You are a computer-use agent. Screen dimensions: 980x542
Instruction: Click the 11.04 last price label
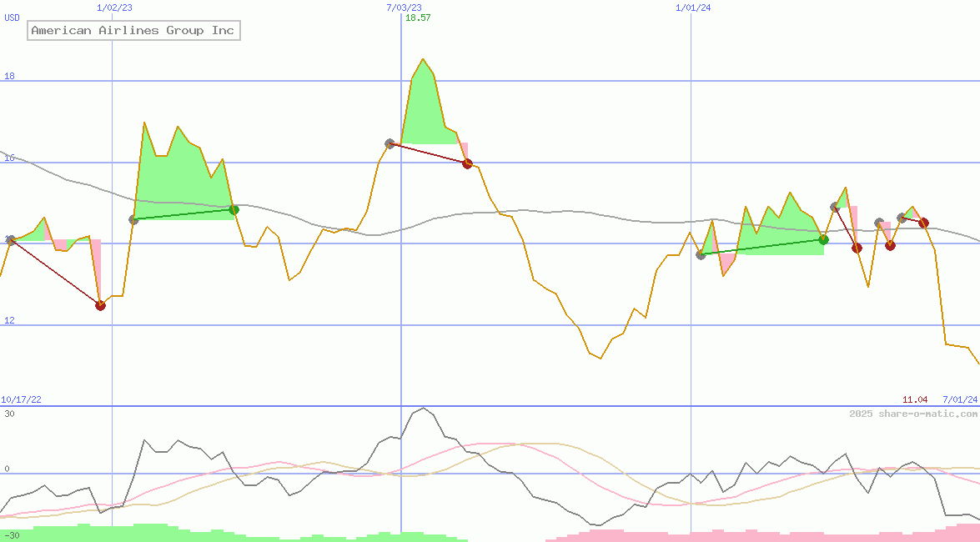click(x=915, y=400)
